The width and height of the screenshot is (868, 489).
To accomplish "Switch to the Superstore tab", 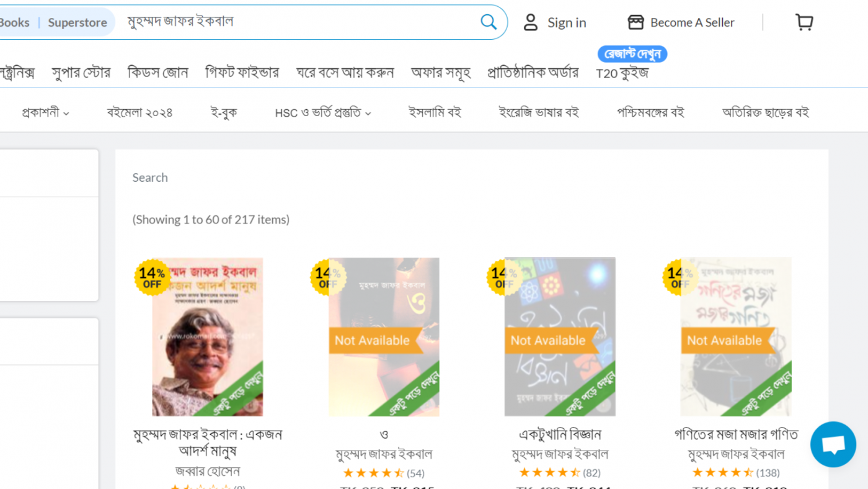I will (x=77, y=22).
